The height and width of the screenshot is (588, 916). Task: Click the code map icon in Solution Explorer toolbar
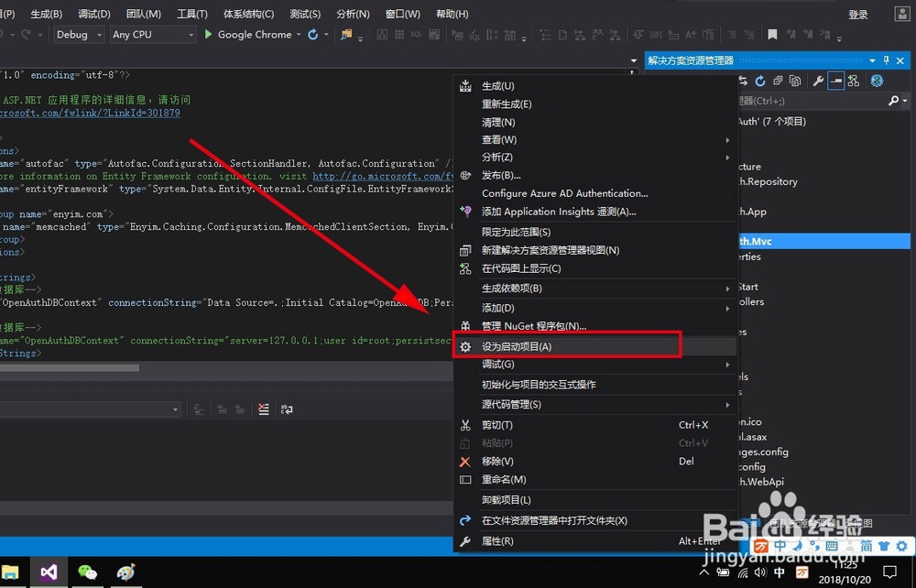854,82
